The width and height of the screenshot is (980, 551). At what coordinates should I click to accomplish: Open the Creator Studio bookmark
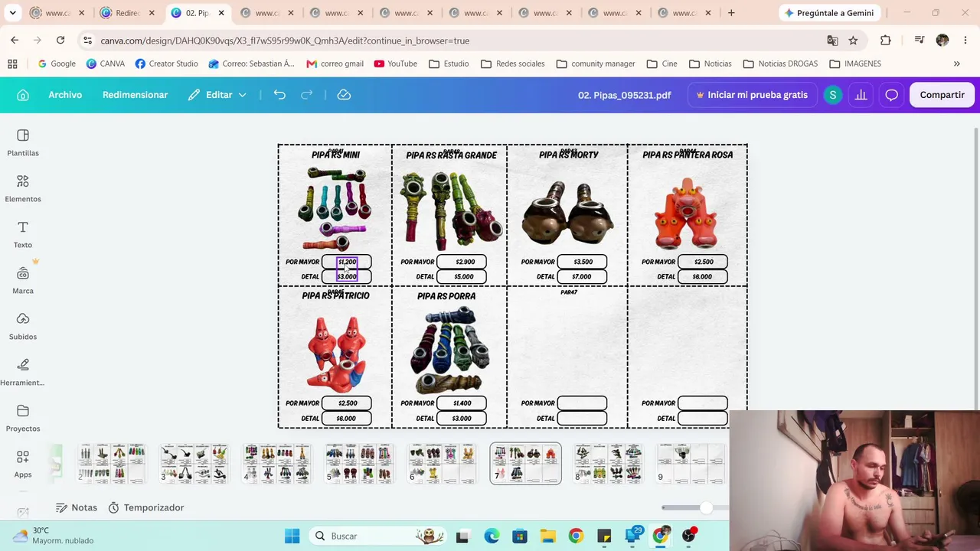click(166, 64)
